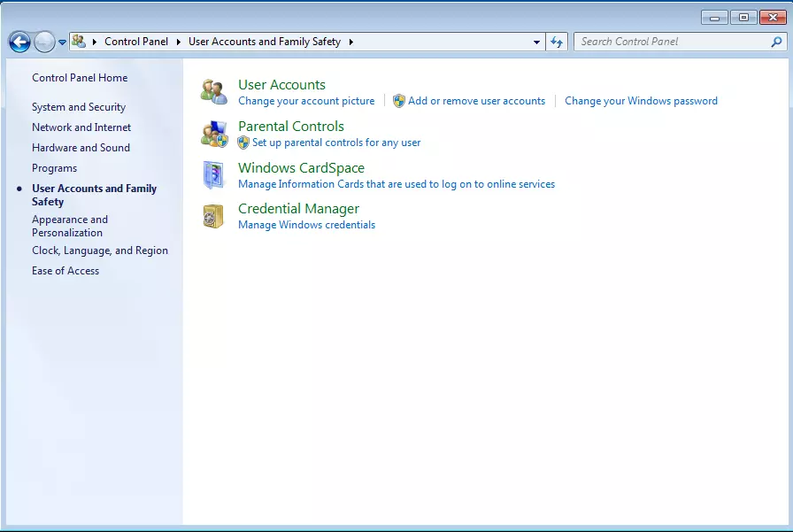Close the Control Panel window
Viewport: 793px width, 532px height.
click(x=773, y=18)
